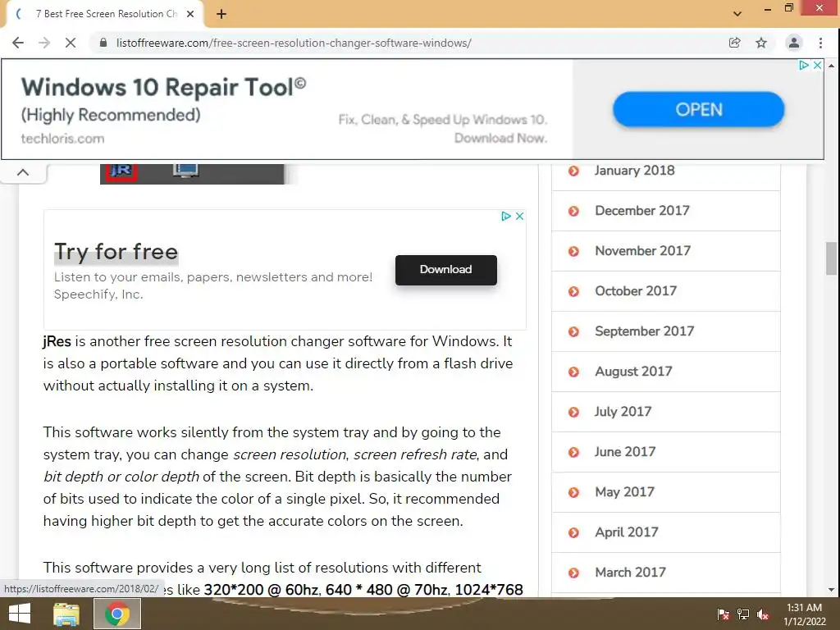840x630 pixels.
Task: Open Action Center flag tray icon
Action: (x=723, y=614)
